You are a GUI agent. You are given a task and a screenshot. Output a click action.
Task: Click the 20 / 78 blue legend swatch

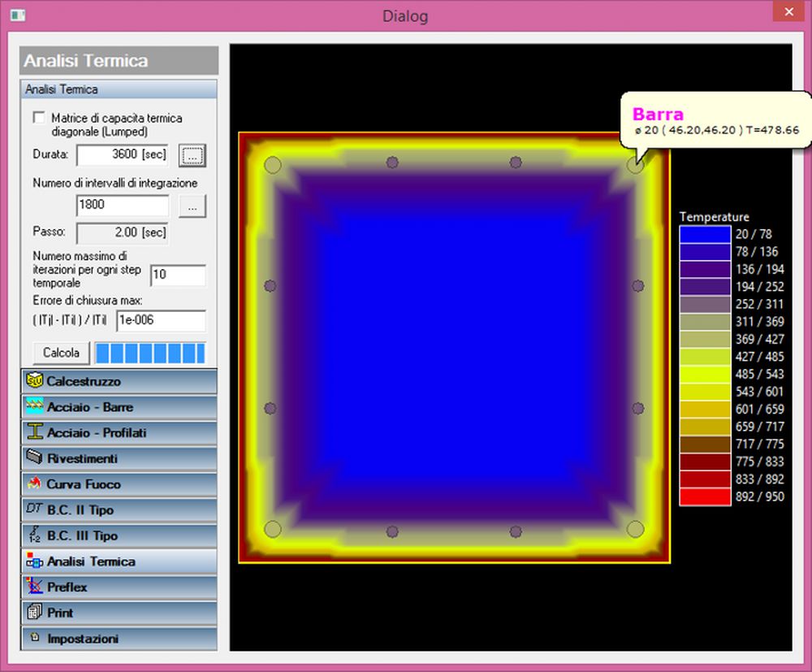click(x=705, y=234)
